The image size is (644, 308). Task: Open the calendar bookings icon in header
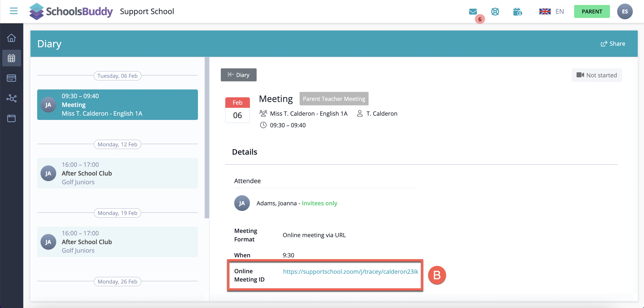(x=517, y=11)
